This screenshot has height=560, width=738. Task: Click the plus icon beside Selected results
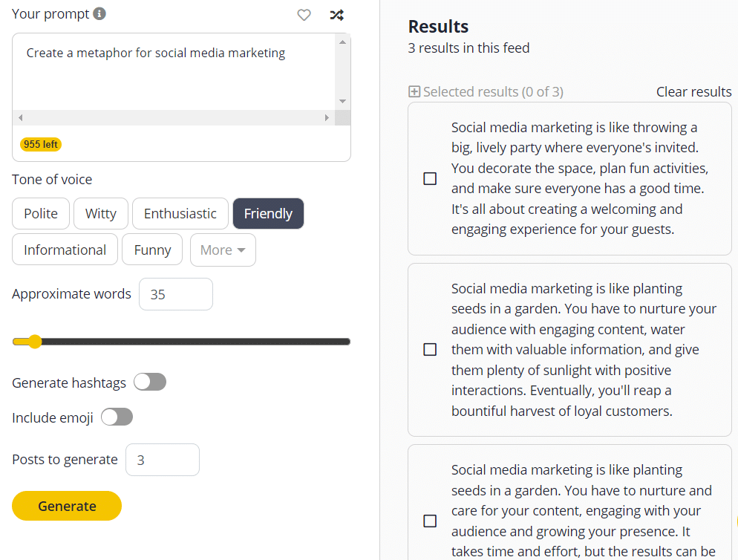[413, 91]
